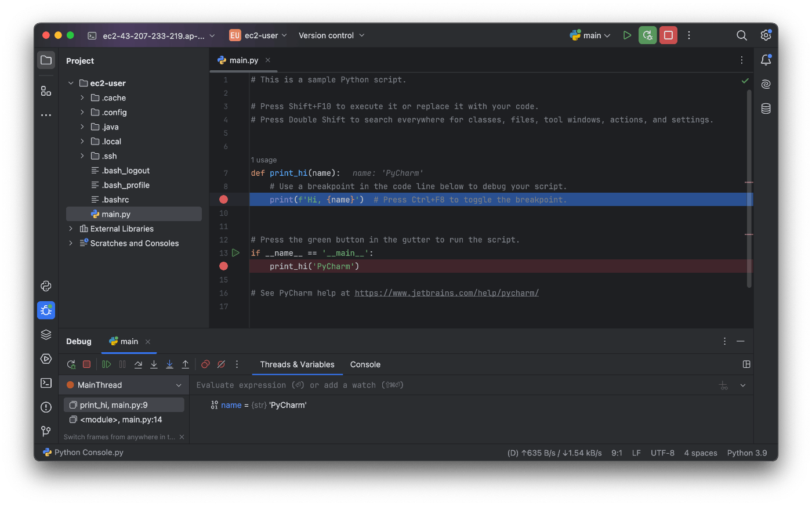Expand the .ssh folder

(82, 156)
